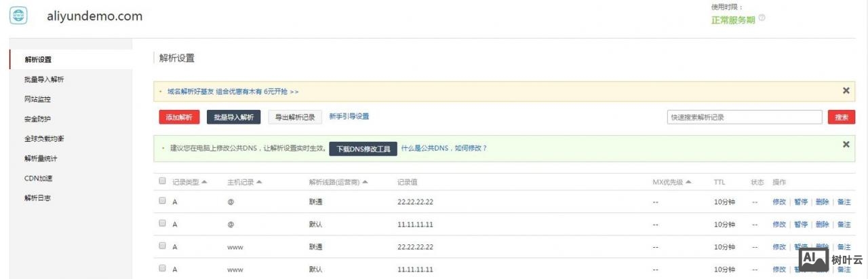Click the dark 批量导入解析 toolbar button
This screenshot has width=868, height=279.
pos(233,117)
